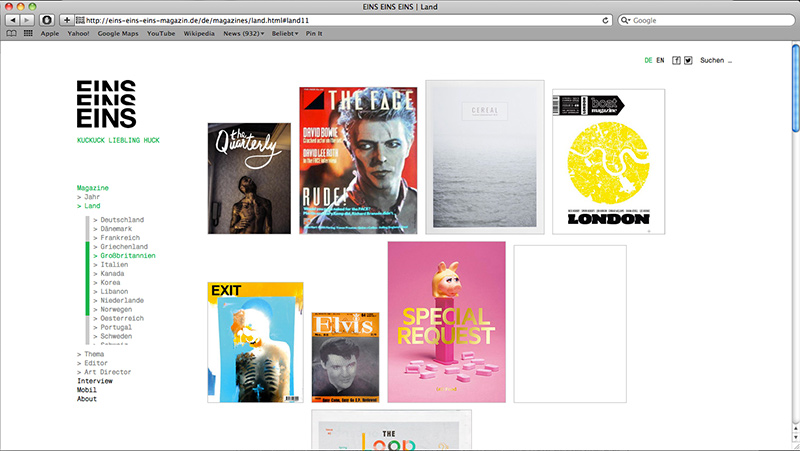Open the blank white magazine cover

coord(570,324)
